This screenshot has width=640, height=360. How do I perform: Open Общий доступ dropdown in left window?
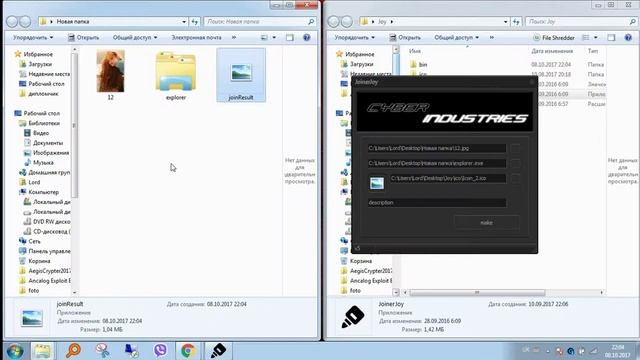point(135,38)
